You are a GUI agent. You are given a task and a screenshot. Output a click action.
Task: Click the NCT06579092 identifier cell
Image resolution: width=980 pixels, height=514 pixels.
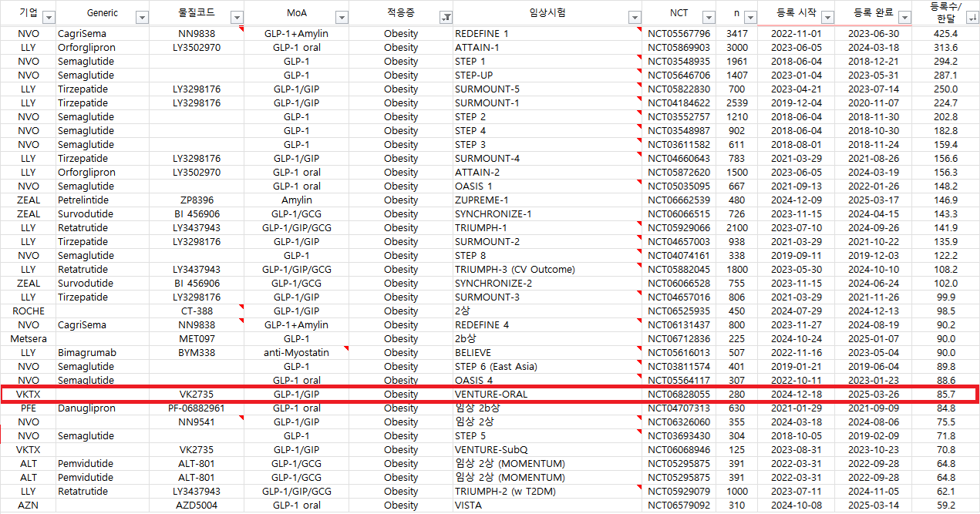(x=679, y=506)
